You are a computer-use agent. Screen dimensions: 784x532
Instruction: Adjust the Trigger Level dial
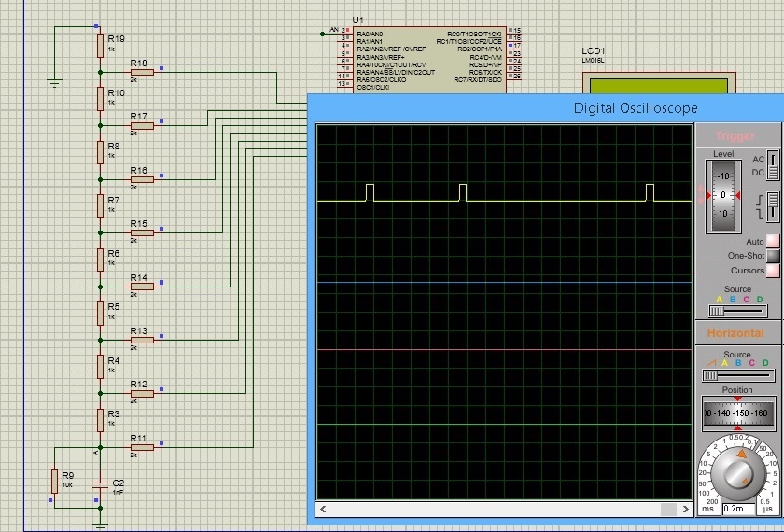(x=723, y=196)
